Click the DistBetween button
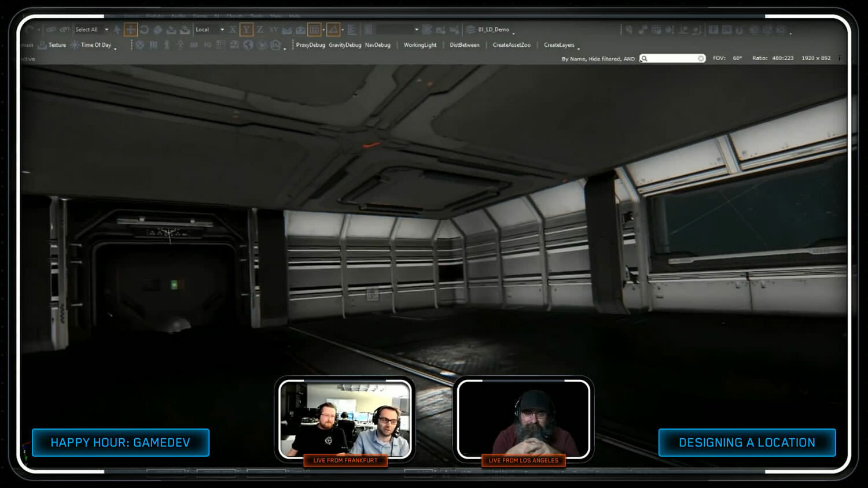This screenshot has width=868, height=488. coord(465,45)
